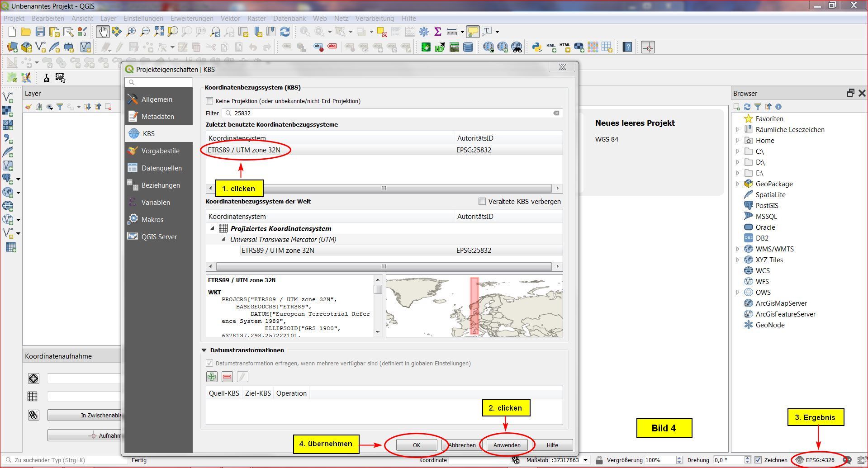This screenshot has width=868, height=468.
Task: Select ETRS89 / UTM zone 32N in recent list
Action: pos(244,150)
